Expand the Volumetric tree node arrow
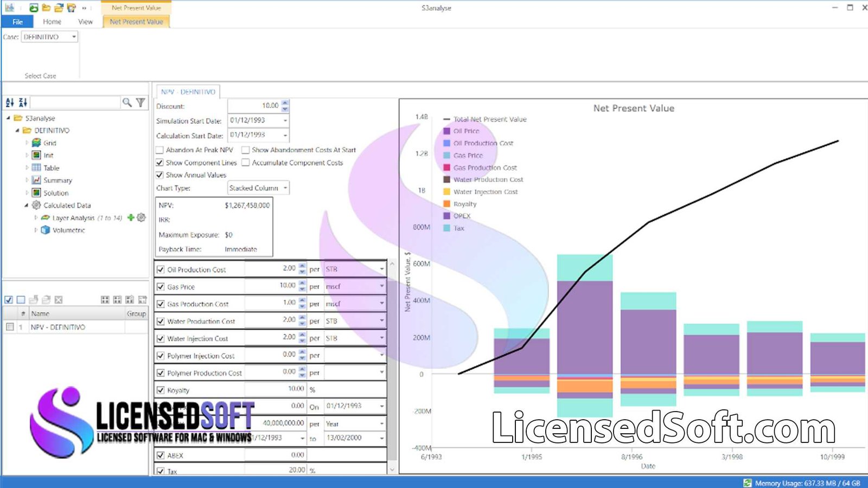The height and width of the screenshot is (488, 868). point(36,230)
